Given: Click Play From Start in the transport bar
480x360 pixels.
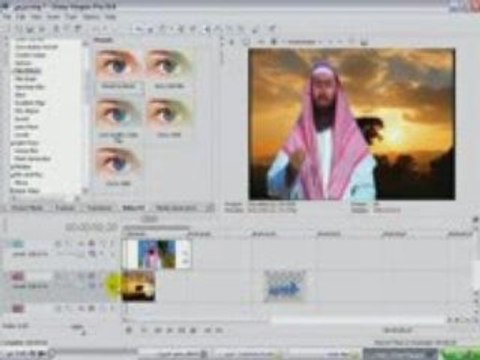Looking at the screenshot, I should click(157, 330).
